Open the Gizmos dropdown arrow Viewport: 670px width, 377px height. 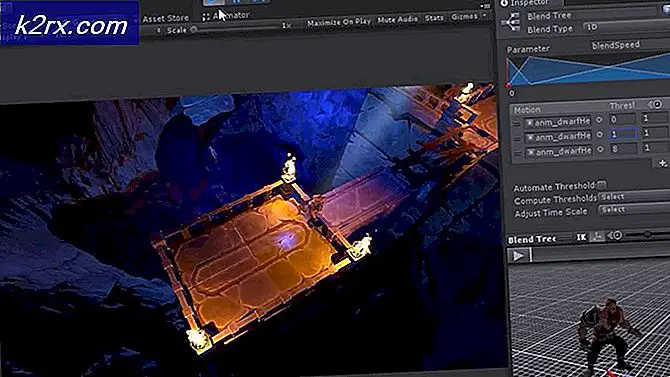(x=484, y=16)
